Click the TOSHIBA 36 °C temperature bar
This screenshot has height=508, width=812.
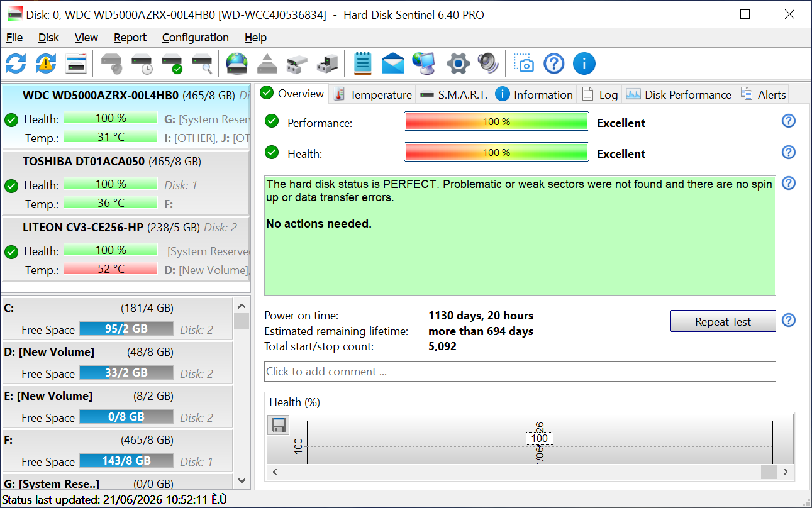111,203
